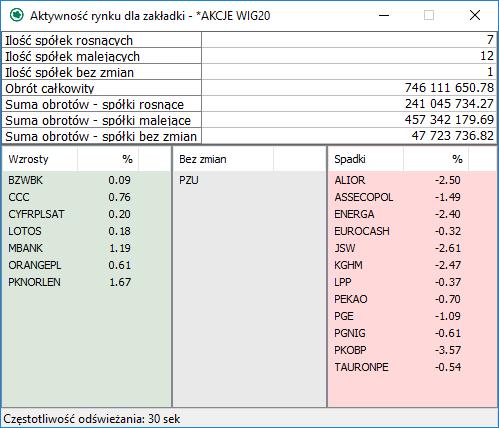Click the green app icon in title bar
This screenshot has height=428, width=499.
[16, 15]
